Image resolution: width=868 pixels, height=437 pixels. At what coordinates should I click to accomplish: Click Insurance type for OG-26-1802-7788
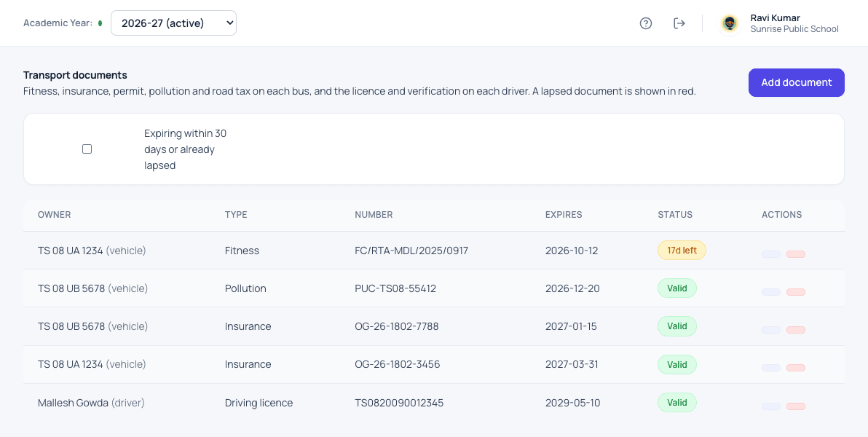click(248, 326)
